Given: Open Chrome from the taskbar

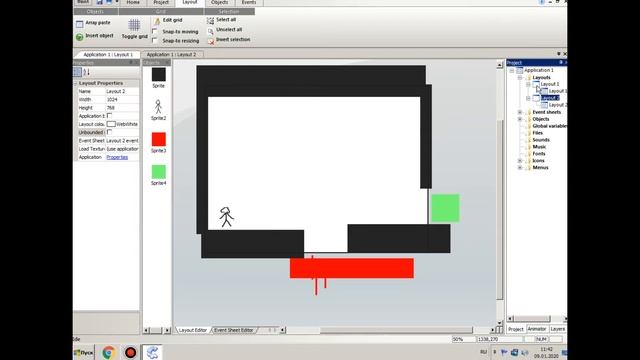Looking at the screenshot, I should point(109,352).
